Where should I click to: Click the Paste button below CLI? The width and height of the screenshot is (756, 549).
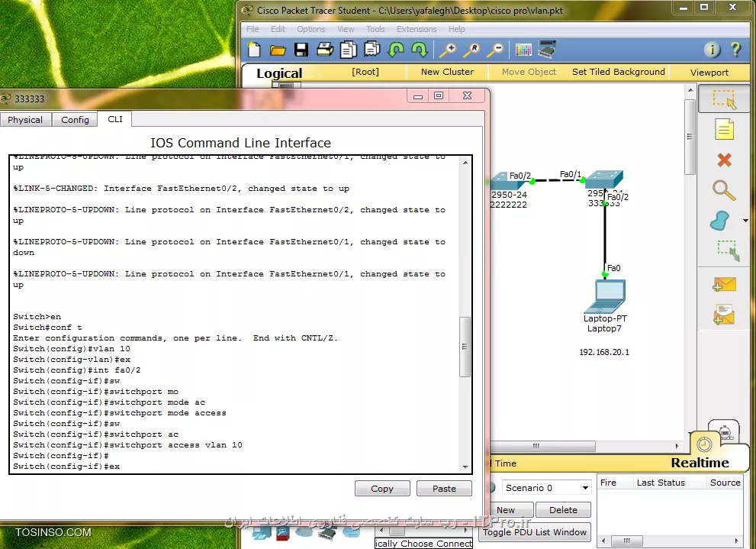coord(444,488)
